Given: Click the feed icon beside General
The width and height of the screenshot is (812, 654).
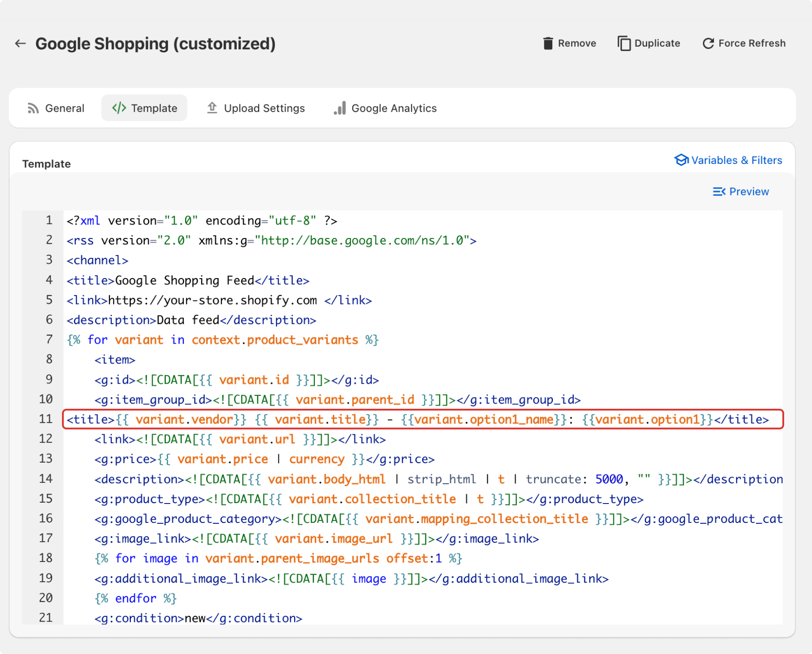Looking at the screenshot, I should click(33, 108).
